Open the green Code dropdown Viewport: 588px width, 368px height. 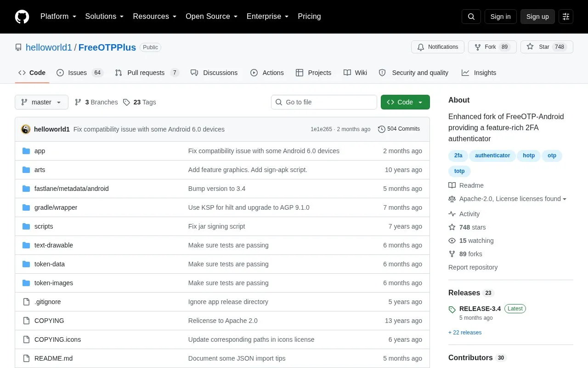click(x=405, y=102)
